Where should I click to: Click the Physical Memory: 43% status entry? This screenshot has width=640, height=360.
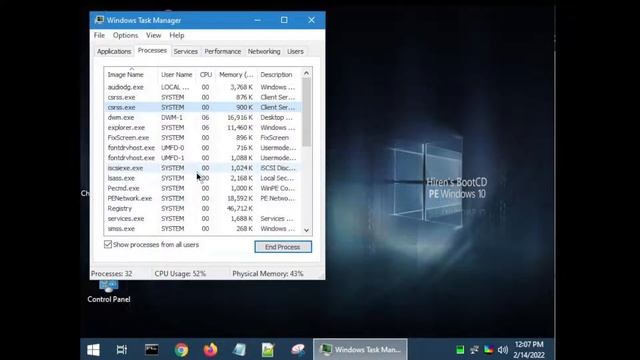(268, 273)
